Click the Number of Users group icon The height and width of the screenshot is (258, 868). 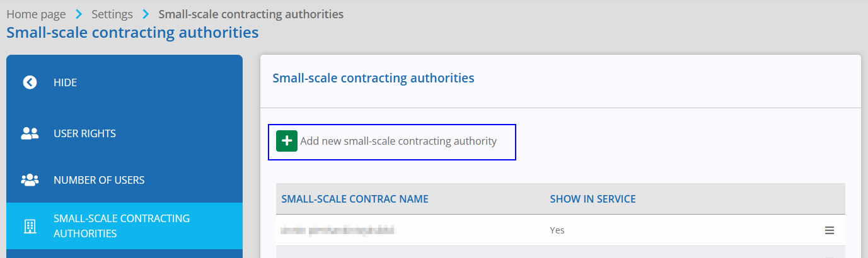coord(30,180)
